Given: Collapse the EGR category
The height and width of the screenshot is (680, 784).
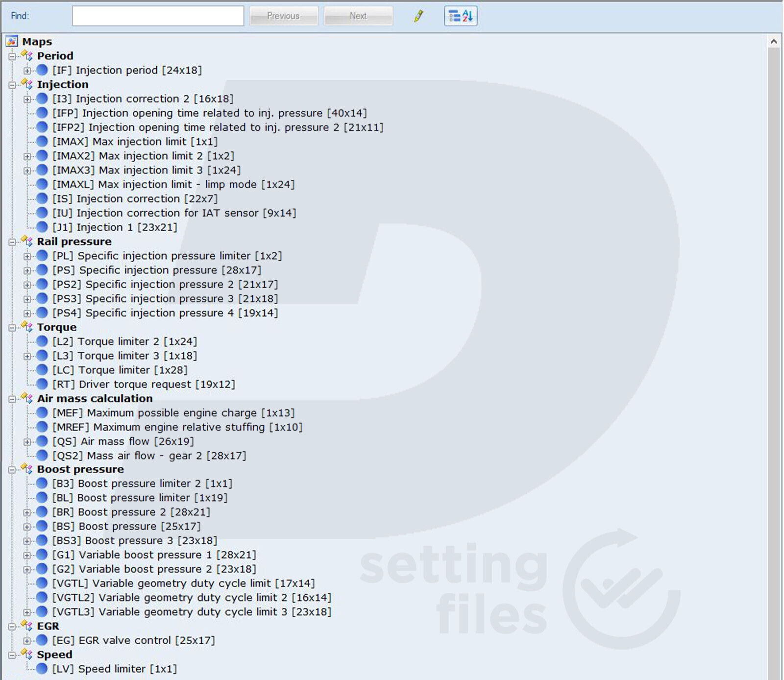Looking at the screenshot, I should click(12, 627).
